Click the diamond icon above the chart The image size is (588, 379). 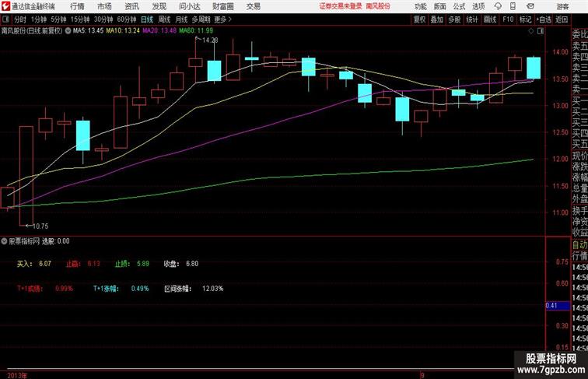[531, 31]
